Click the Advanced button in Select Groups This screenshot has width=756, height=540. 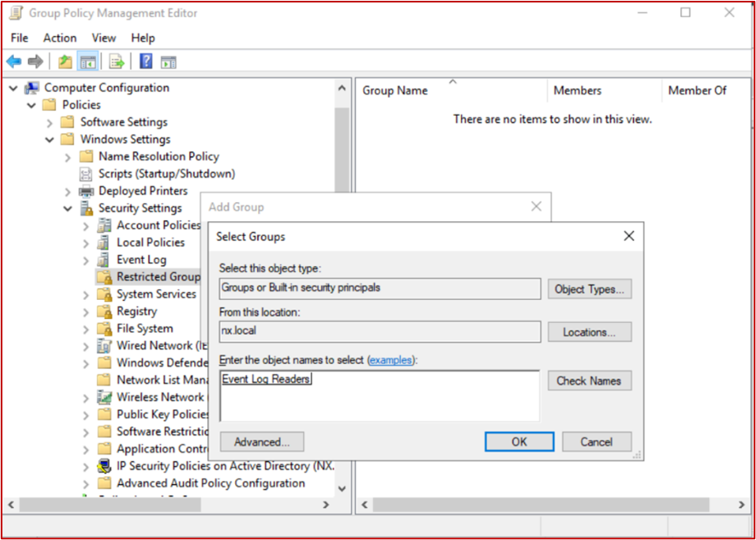pyautogui.click(x=261, y=441)
